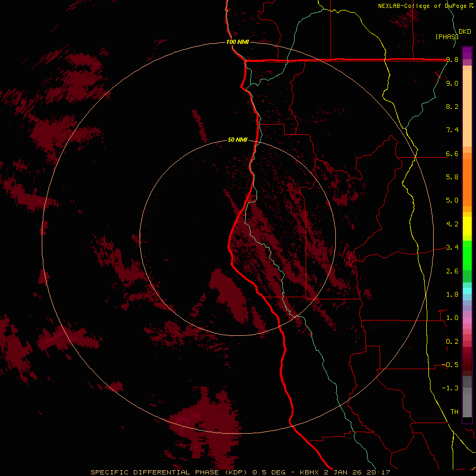The height and width of the screenshot is (476, 476).
Task: Click the 7.4 scale value
Action: [452, 130]
